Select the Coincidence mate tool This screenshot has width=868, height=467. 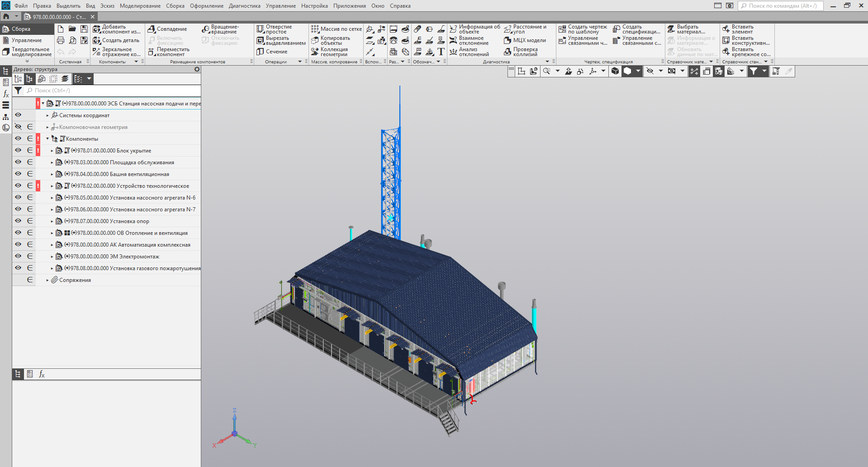(x=152, y=29)
